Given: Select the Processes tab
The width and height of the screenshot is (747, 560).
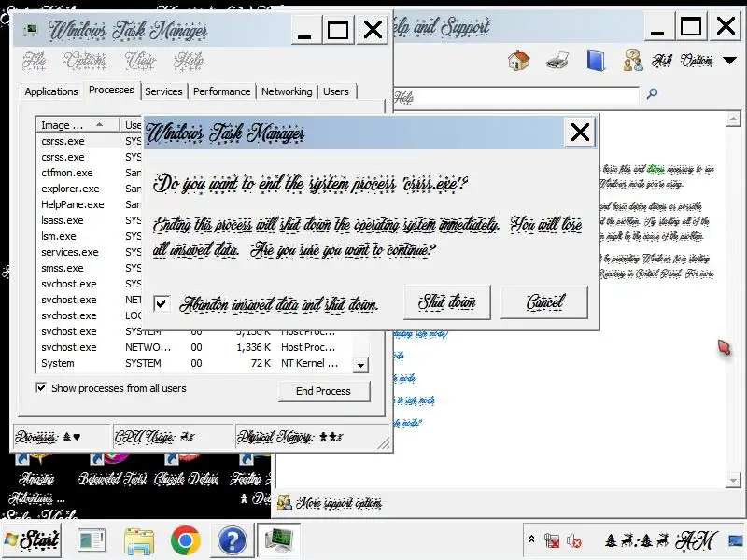Looking at the screenshot, I should [x=111, y=90].
